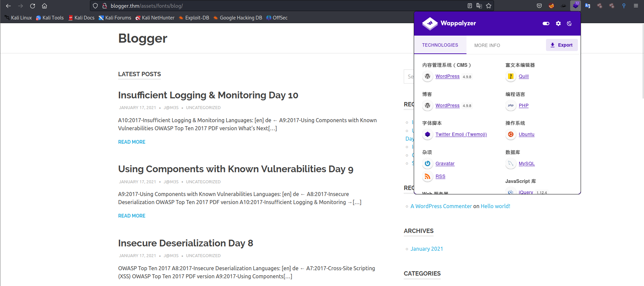Screen dimensions: 644x286
Task: Open Wappalyzer settings gear
Action: click(558, 23)
